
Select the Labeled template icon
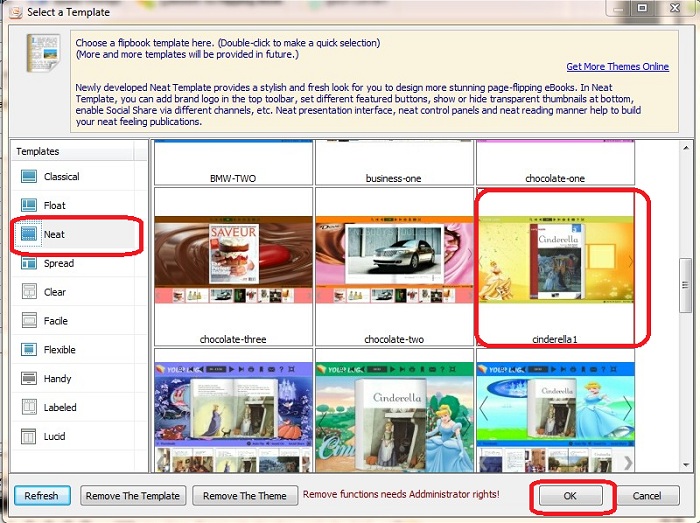click(29, 407)
